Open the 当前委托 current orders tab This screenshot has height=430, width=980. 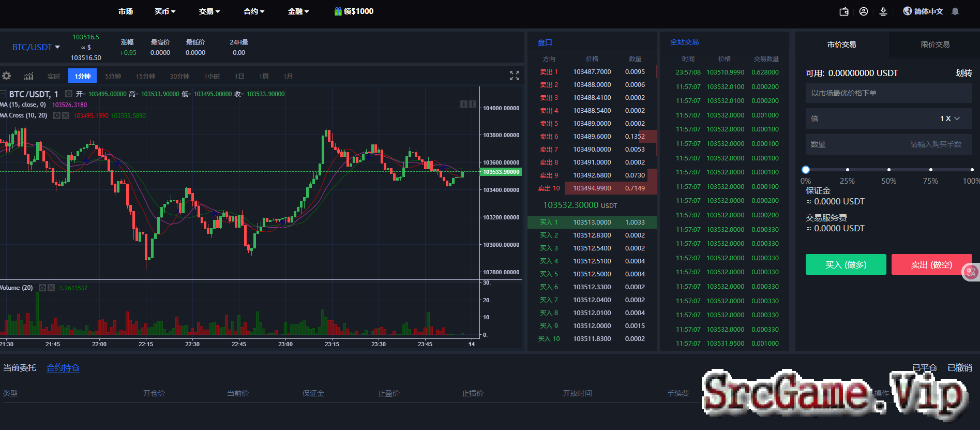pos(20,367)
